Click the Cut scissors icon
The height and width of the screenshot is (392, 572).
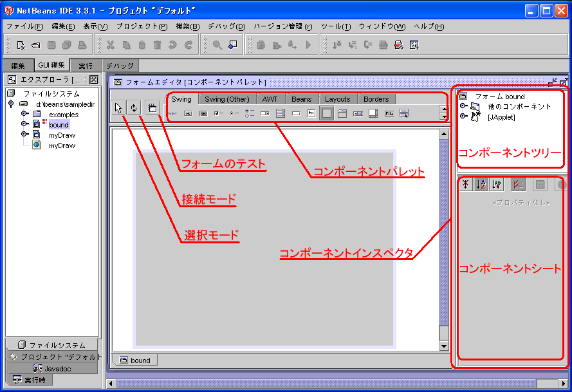[111, 45]
